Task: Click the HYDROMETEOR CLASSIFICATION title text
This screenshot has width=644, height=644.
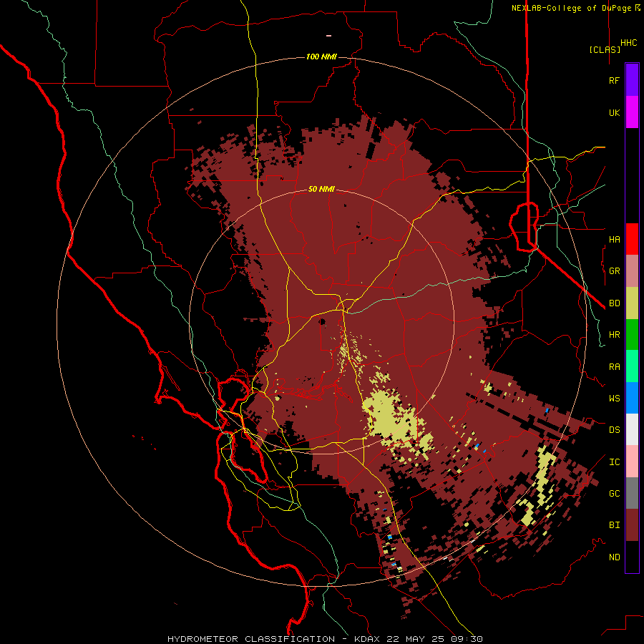Action: (251, 639)
